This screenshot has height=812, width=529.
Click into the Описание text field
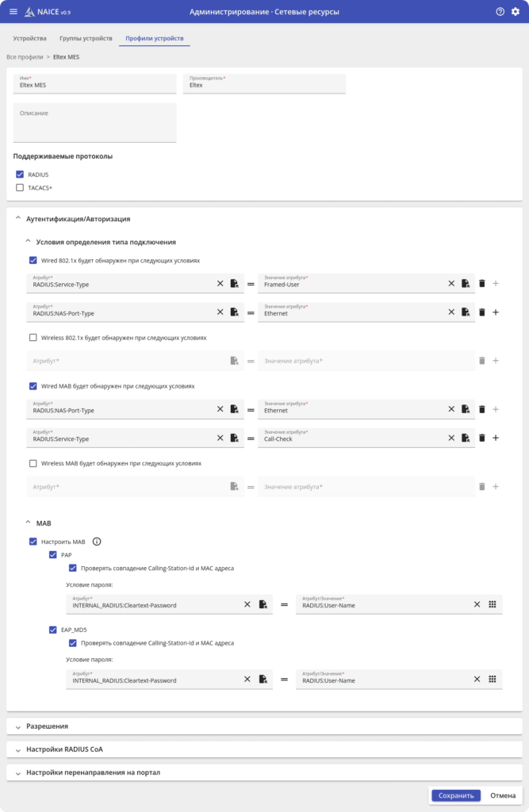(94, 123)
